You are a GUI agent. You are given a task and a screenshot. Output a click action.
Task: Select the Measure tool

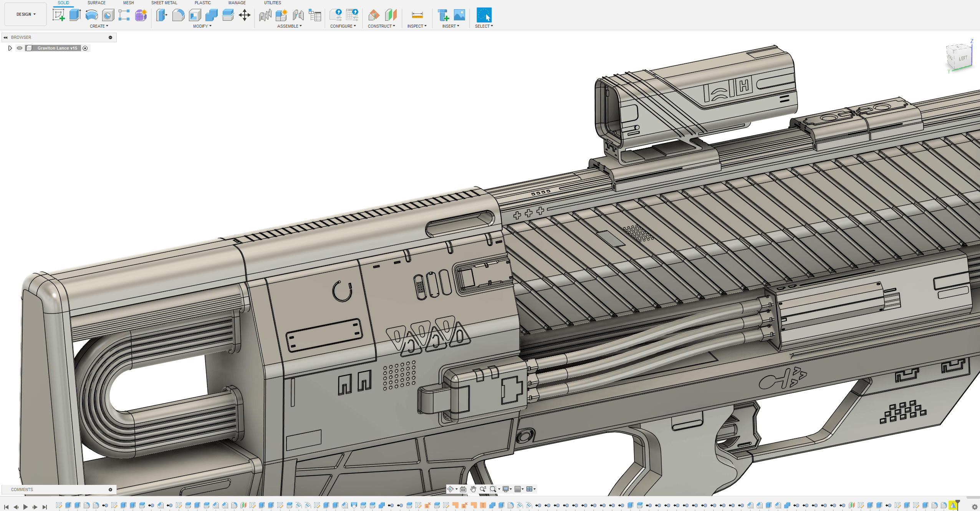(417, 15)
